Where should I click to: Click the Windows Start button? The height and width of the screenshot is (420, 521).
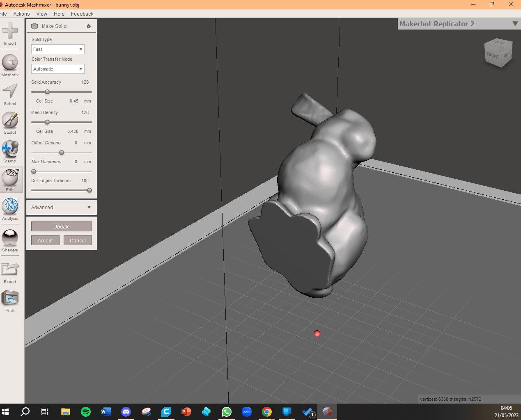5,412
